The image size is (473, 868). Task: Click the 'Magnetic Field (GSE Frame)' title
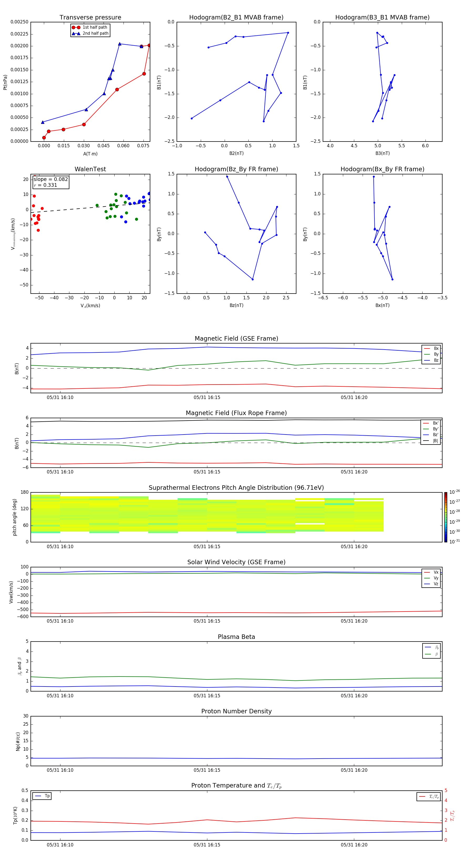[x=236, y=339]
